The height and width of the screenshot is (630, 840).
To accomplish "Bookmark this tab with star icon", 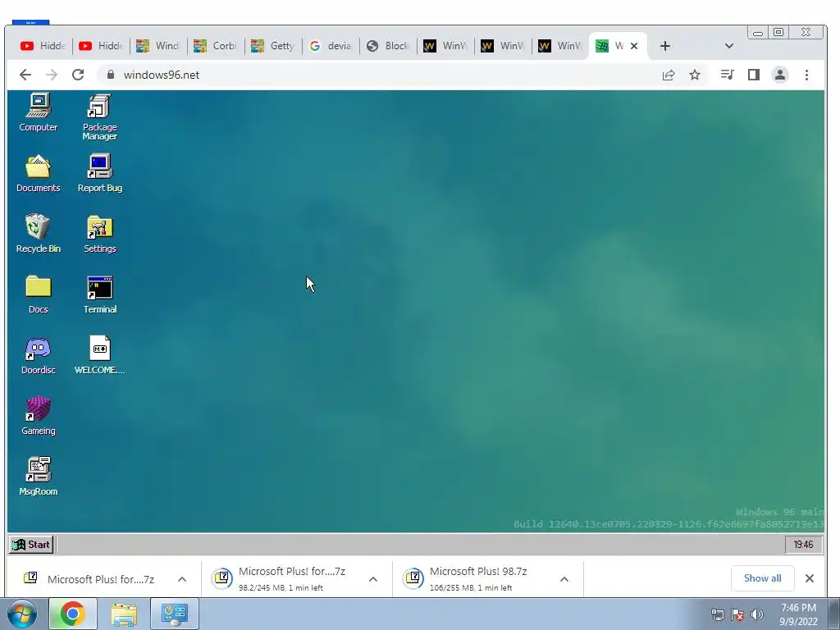I will click(695, 75).
